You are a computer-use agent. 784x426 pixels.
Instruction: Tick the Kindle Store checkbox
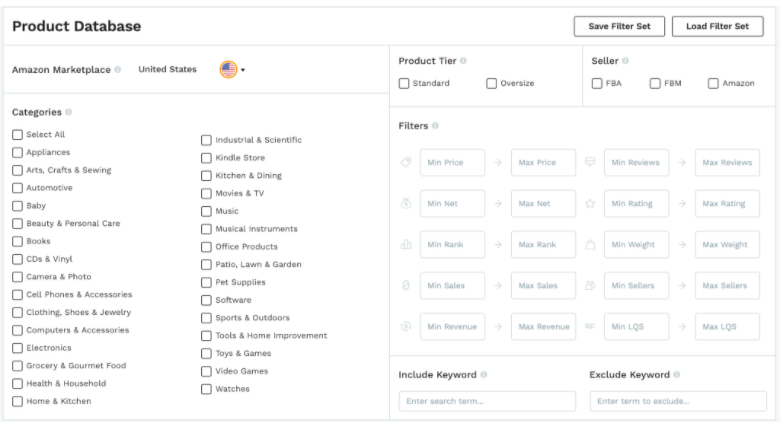coord(206,158)
